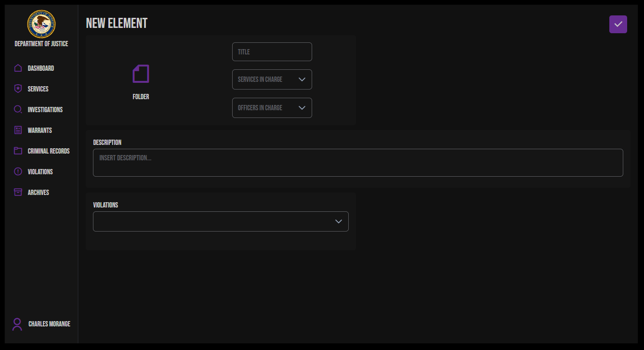Open the Criminal Records menu item
This screenshot has width=644, height=350.
coord(49,151)
